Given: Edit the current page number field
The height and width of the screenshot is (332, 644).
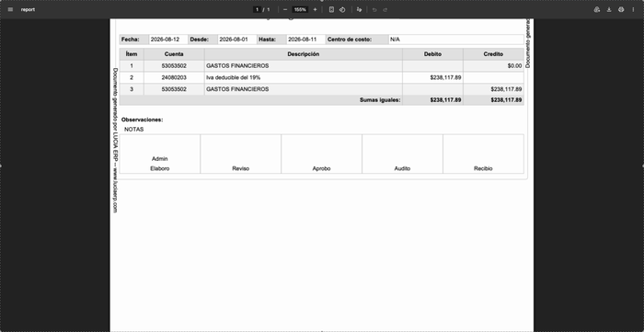Looking at the screenshot, I should pyautogui.click(x=257, y=9).
